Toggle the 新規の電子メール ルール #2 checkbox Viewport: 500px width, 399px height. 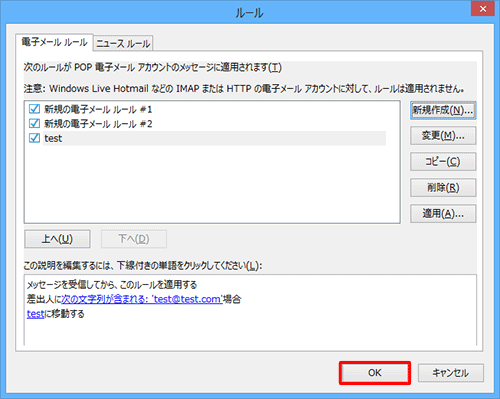34,124
